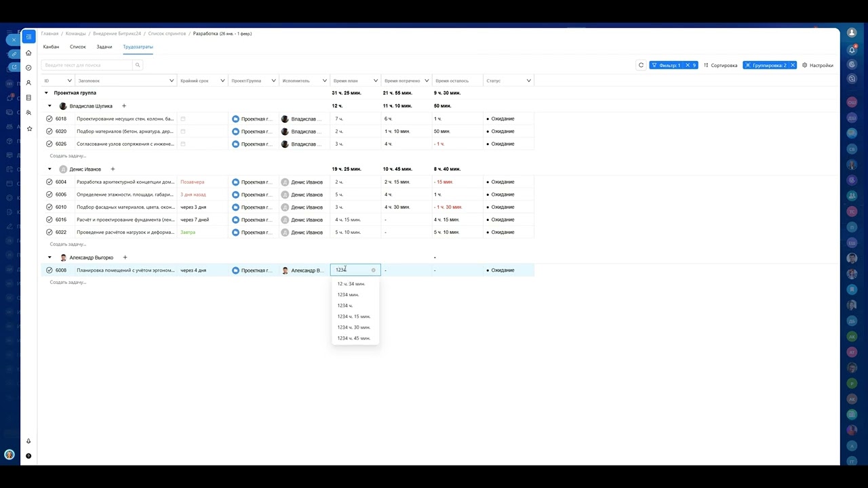This screenshot has width=868, height=488.
Task: Open the Статус column dropdown arrow
Action: pyautogui.click(x=528, y=81)
